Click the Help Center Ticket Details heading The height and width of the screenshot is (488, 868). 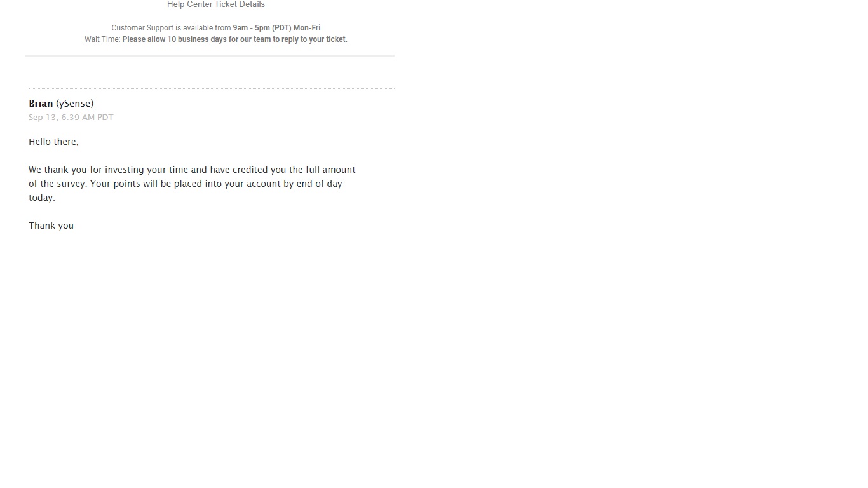[x=216, y=4]
